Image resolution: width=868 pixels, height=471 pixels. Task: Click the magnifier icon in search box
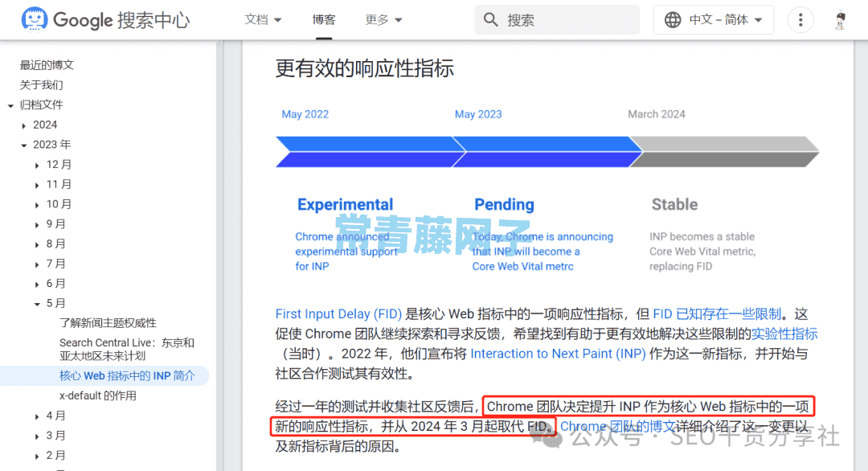(490, 20)
